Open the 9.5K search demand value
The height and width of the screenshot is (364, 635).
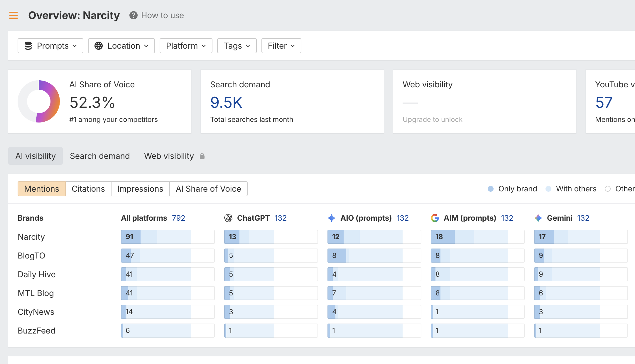(x=226, y=103)
